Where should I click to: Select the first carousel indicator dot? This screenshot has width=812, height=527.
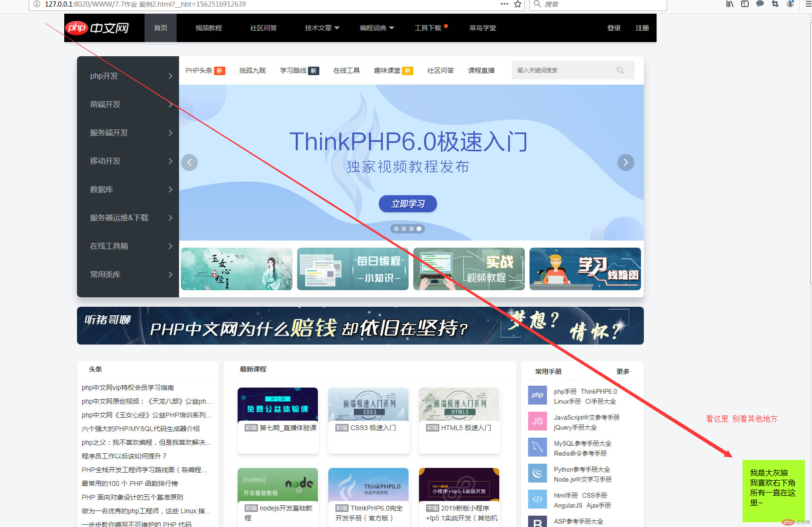coord(396,229)
